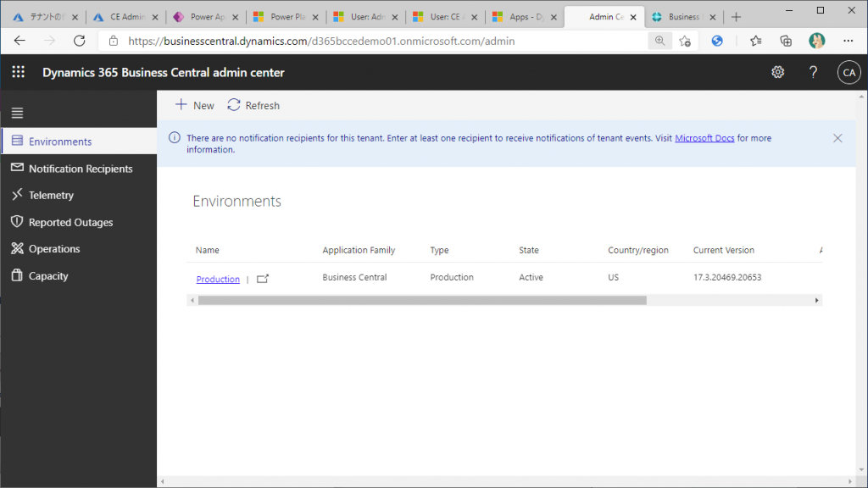Click the info icon in the banner
This screenshot has height=488, width=868.
tap(175, 138)
